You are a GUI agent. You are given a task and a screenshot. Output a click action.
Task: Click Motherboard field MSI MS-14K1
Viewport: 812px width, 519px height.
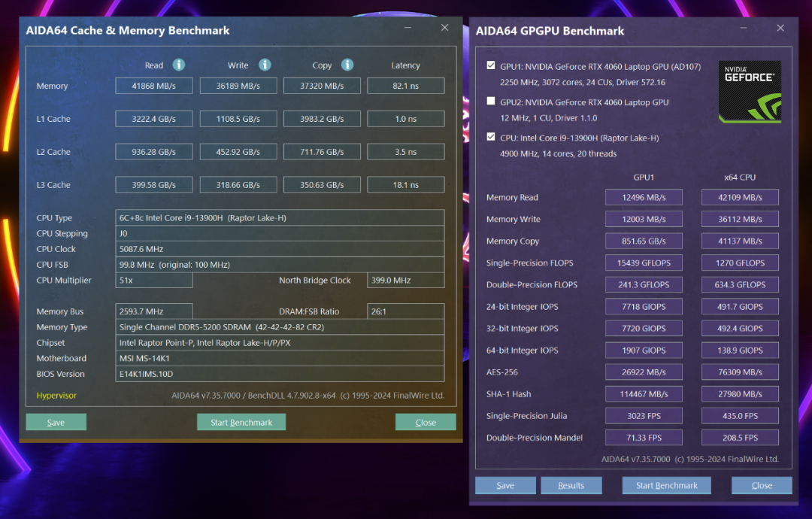(280, 358)
